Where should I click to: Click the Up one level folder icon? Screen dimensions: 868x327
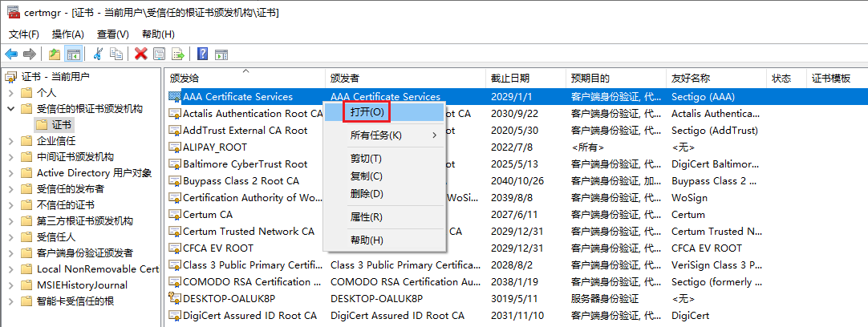point(54,54)
